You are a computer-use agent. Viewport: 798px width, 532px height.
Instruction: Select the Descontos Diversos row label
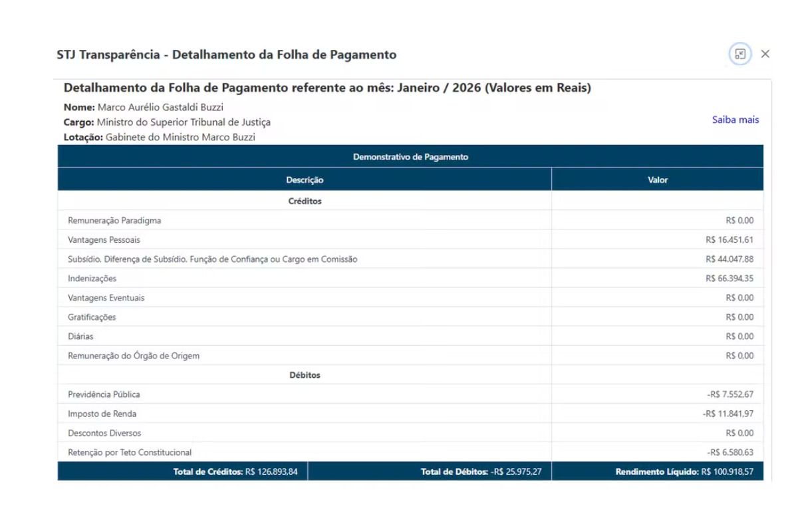point(104,433)
